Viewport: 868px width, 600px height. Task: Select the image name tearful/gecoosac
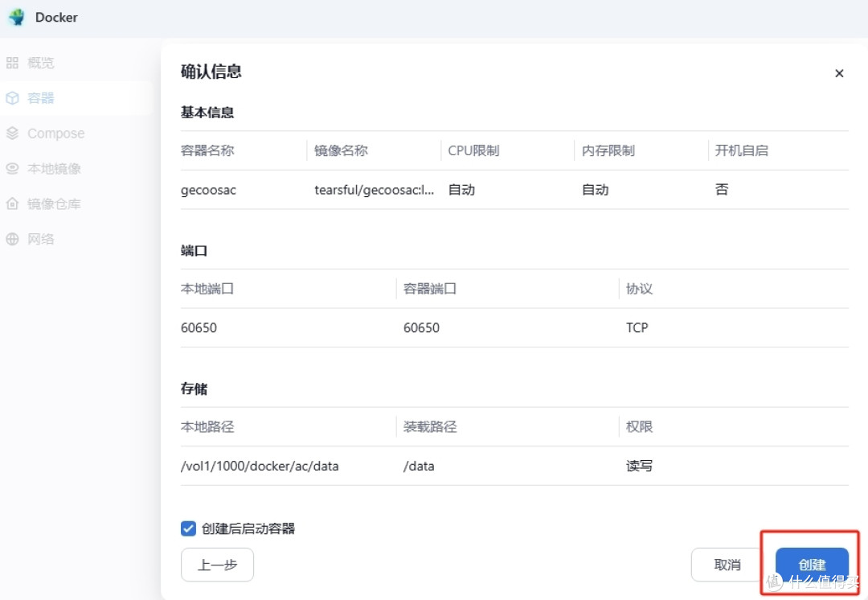tap(375, 190)
